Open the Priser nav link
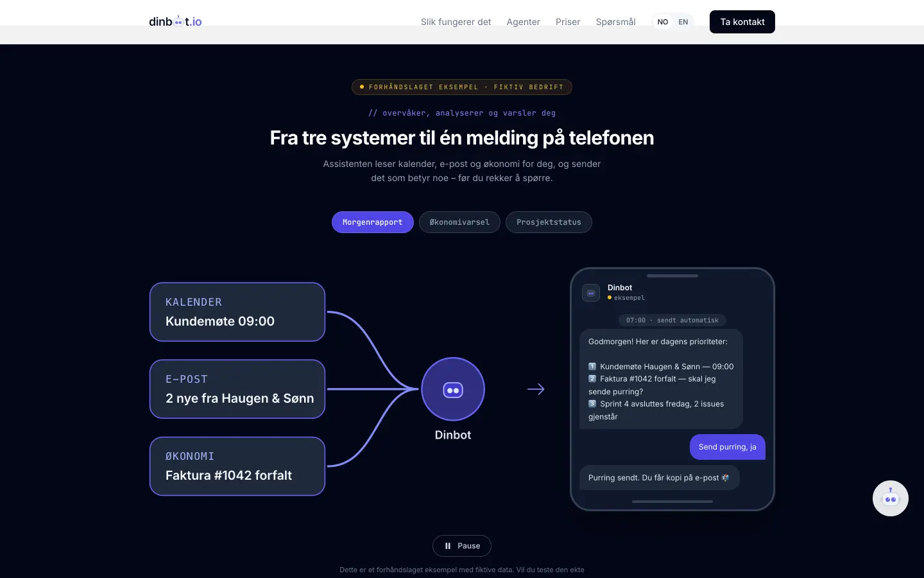924x578 pixels. [x=568, y=22]
